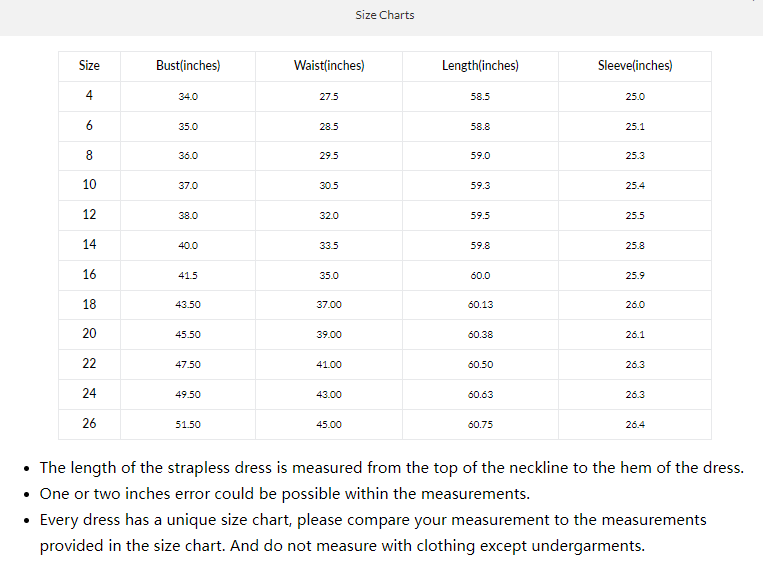Screen dimensions: 763x567
Task: Click the bust value 51.50 for size 26
Action: coord(188,425)
